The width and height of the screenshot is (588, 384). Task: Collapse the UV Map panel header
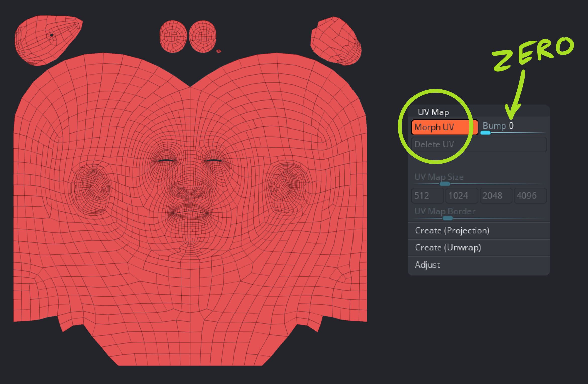point(433,112)
